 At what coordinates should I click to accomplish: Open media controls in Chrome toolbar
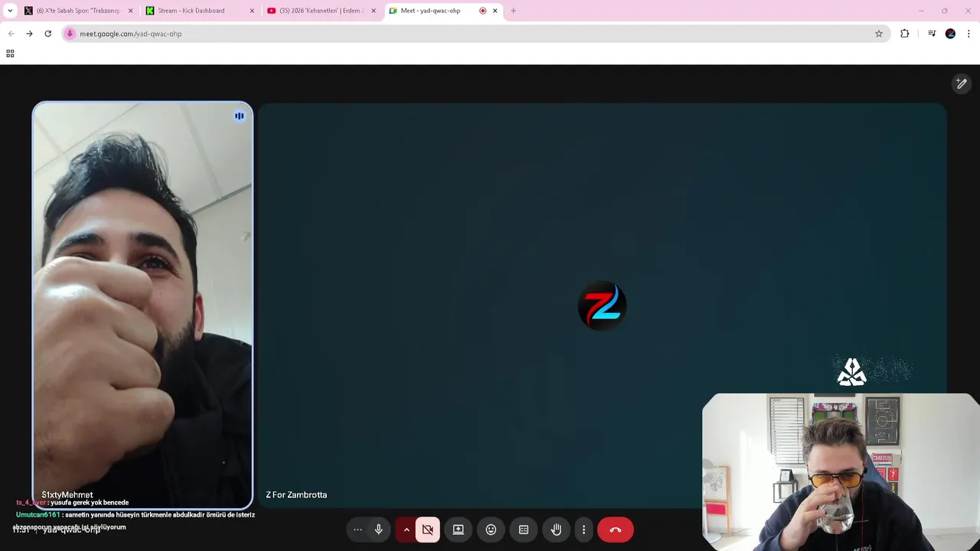(x=931, y=34)
